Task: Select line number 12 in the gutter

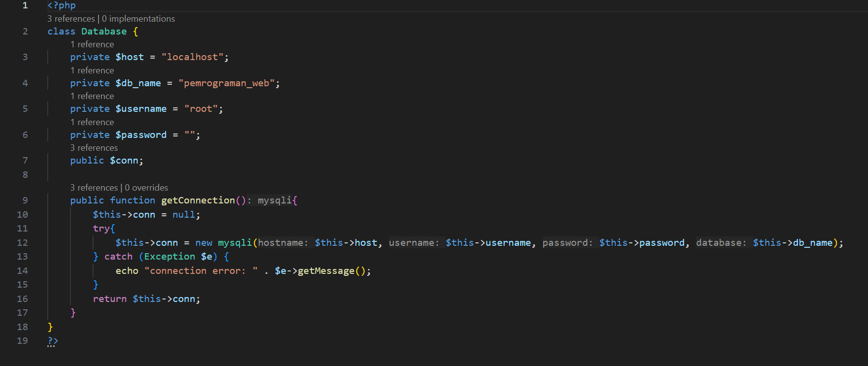Action: 23,243
